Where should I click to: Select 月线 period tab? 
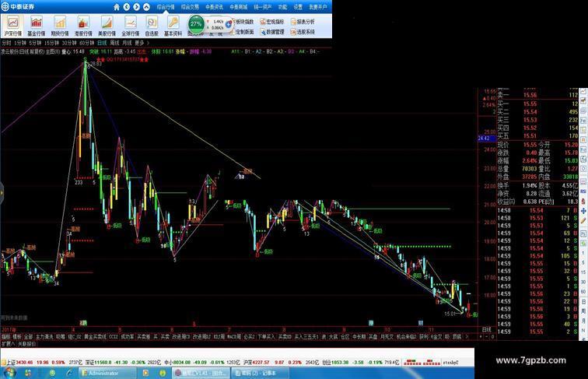tap(127, 43)
